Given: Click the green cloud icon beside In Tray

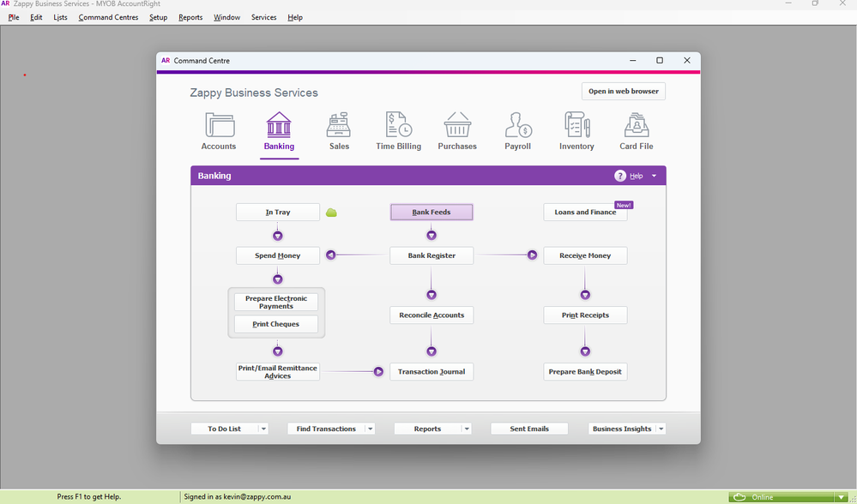Looking at the screenshot, I should pyautogui.click(x=331, y=213).
